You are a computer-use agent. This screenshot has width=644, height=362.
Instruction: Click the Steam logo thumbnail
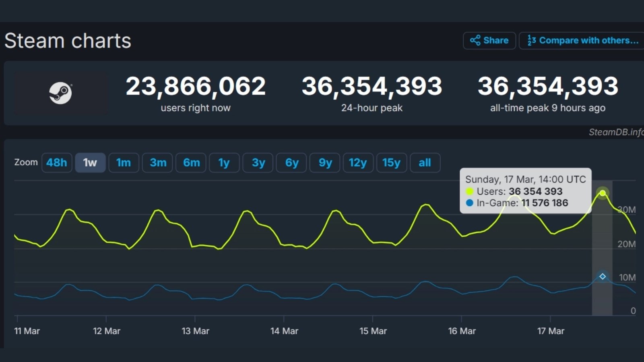pyautogui.click(x=61, y=93)
